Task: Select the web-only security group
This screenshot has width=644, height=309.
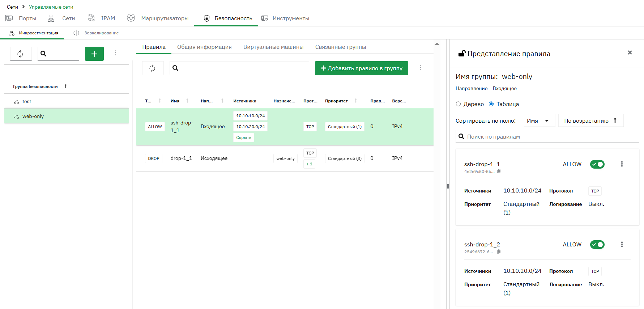Action: (x=67, y=116)
